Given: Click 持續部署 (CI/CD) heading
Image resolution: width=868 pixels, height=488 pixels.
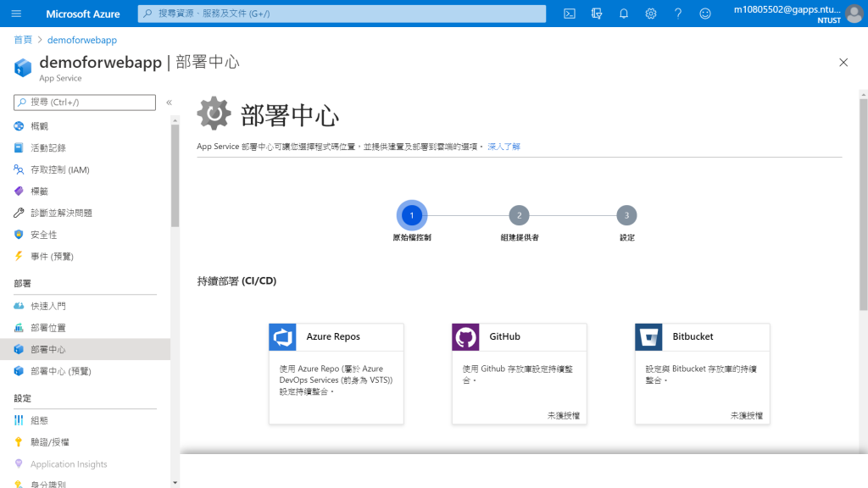Looking at the screenshot, I should 237,281.
